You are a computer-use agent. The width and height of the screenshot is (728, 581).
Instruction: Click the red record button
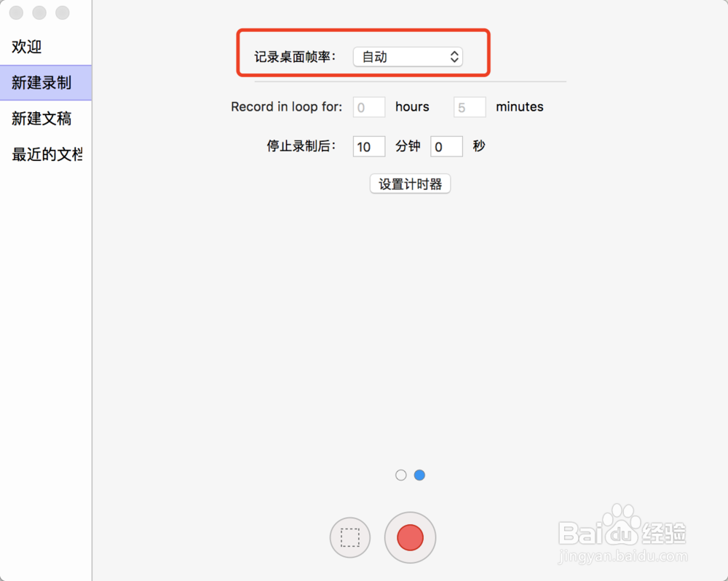[x=410, y=537]
